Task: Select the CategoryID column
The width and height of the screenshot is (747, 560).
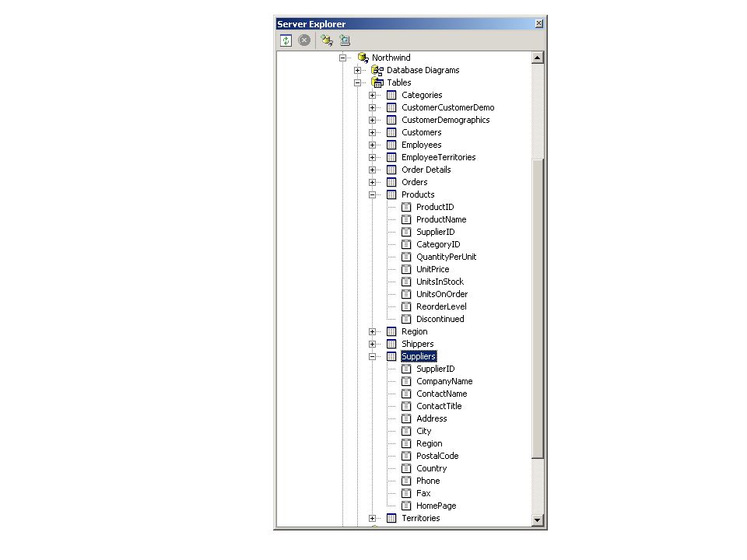Action: tap(438, 244)
